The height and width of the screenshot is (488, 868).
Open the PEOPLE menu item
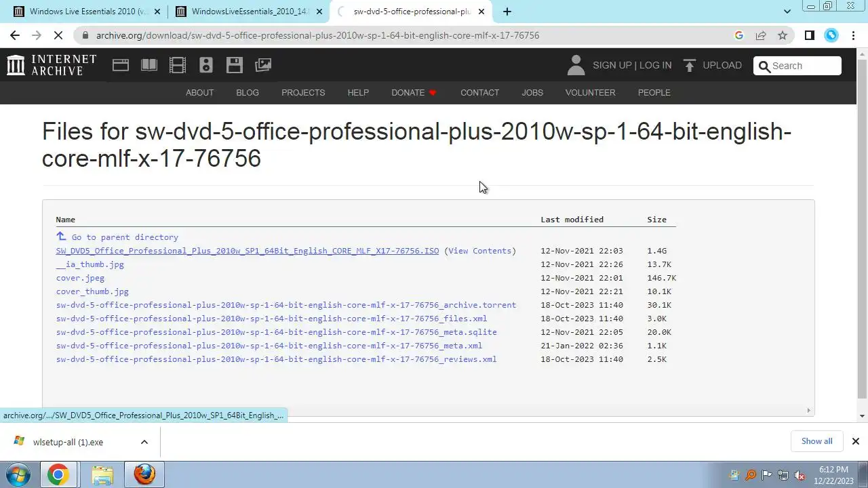click(654, 93)
